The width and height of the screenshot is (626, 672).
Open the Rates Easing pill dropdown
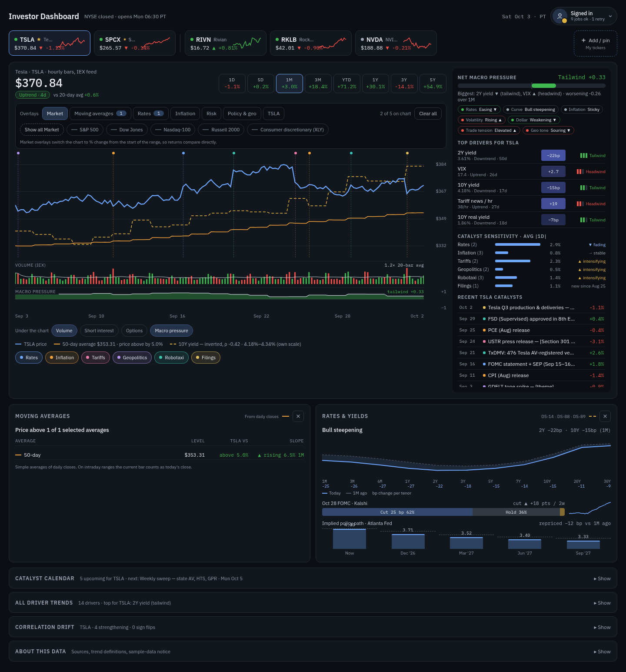tap(479, 110)
